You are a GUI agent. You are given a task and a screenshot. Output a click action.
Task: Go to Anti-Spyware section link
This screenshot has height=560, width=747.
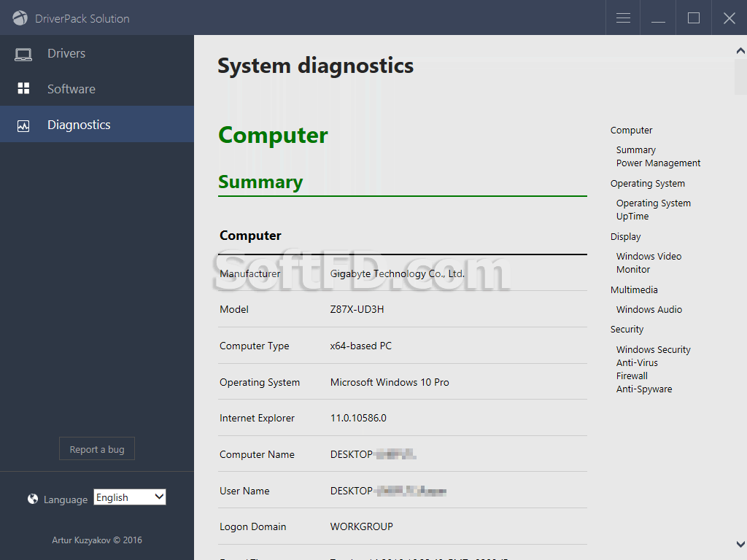point(643,389)
